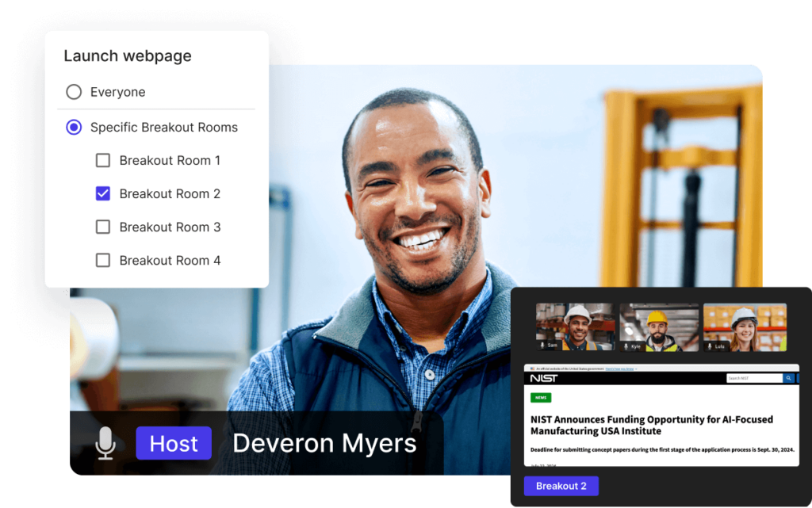Image resolution: width=812 pixels, height=508 pixels.
Task: Expand the "Here's how you know" disclosure
Action: 619,368
